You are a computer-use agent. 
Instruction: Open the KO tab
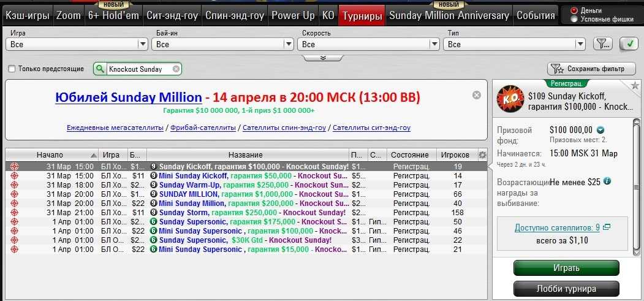[328, 15]
